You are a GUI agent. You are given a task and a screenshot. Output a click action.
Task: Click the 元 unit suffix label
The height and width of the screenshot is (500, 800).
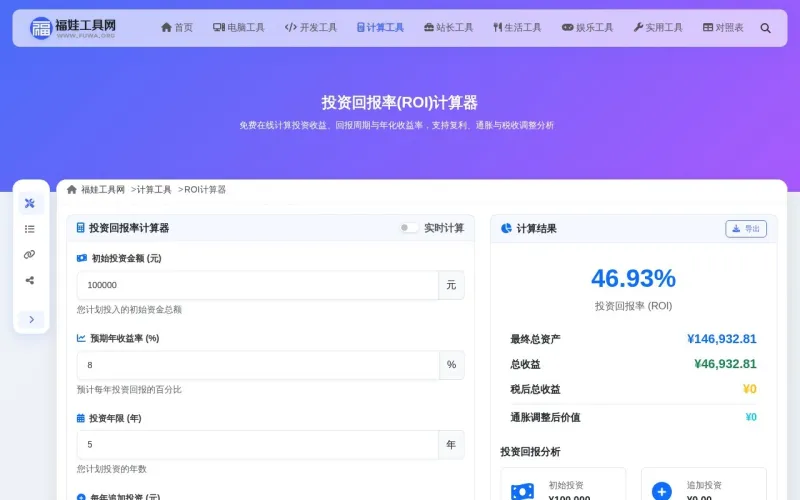pos(451,285)
